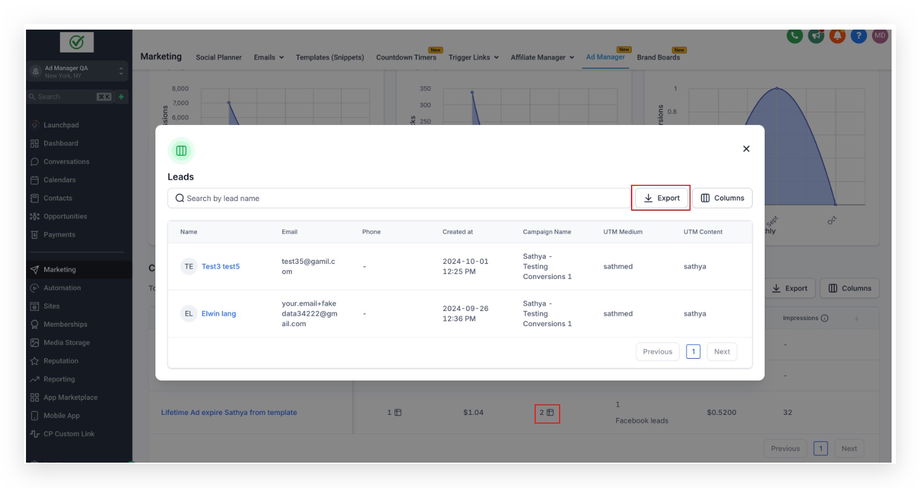Click the Impressions info icon

click(824, 318)
